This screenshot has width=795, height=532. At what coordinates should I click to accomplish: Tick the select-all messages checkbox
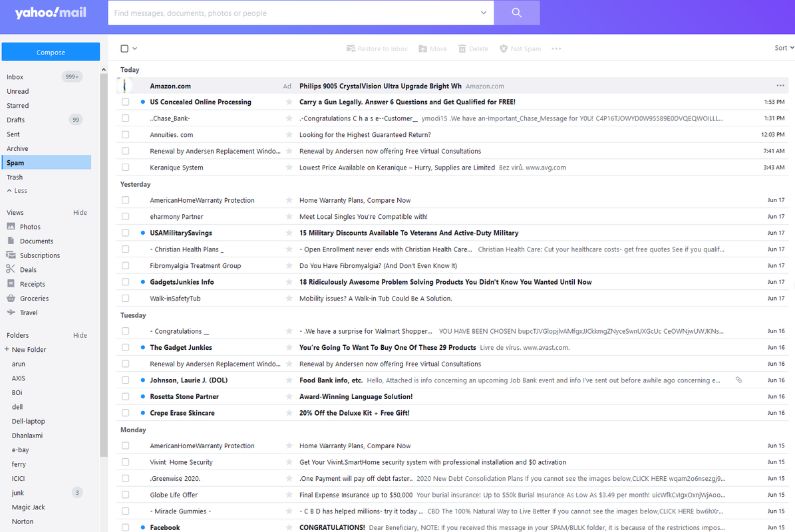[124, 49]
